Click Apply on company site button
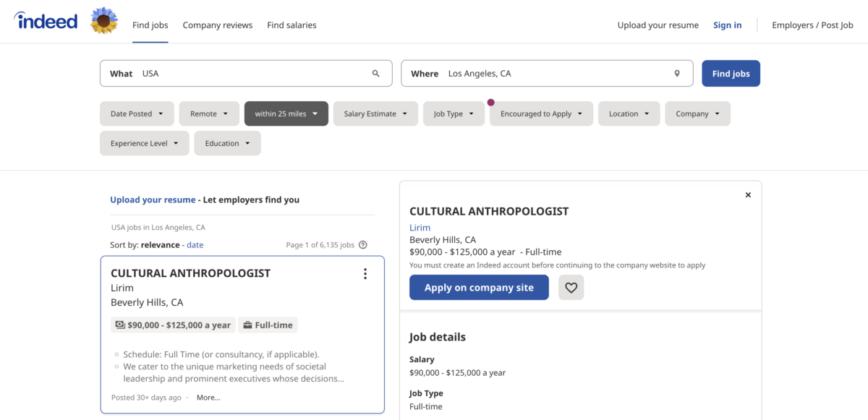The width and height of the screenshot is (868, 420). pyautogui.click(x=479, y=288)
